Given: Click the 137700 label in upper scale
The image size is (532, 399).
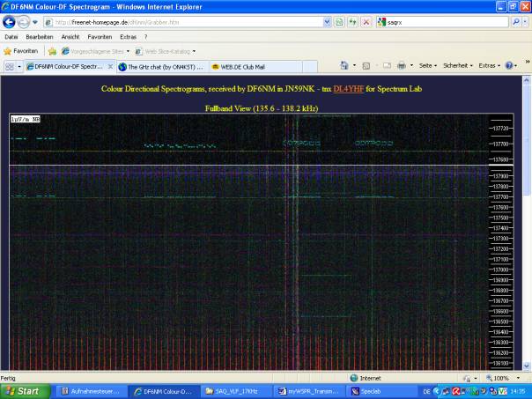Looking at the screenshot, I should [x=500, y=144].
